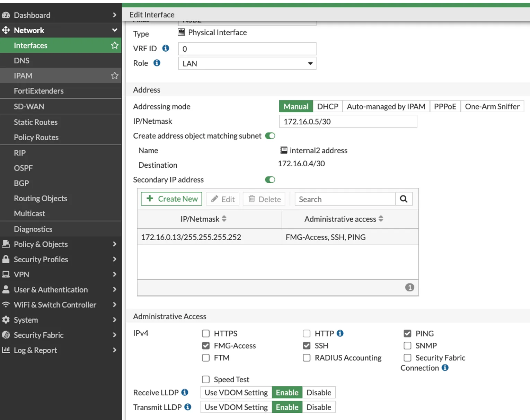Favorite the Interfaces page star

pyautogui.click(x=115, y=45)
